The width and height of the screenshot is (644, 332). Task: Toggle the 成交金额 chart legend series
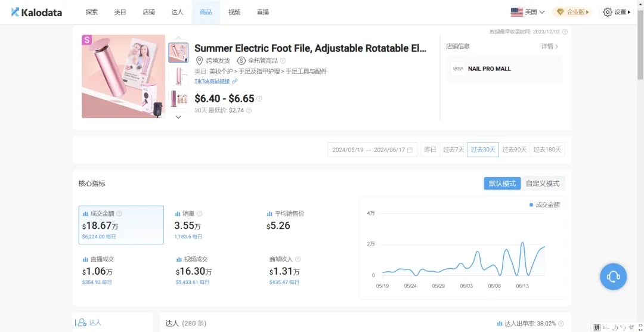pos(544,204)
